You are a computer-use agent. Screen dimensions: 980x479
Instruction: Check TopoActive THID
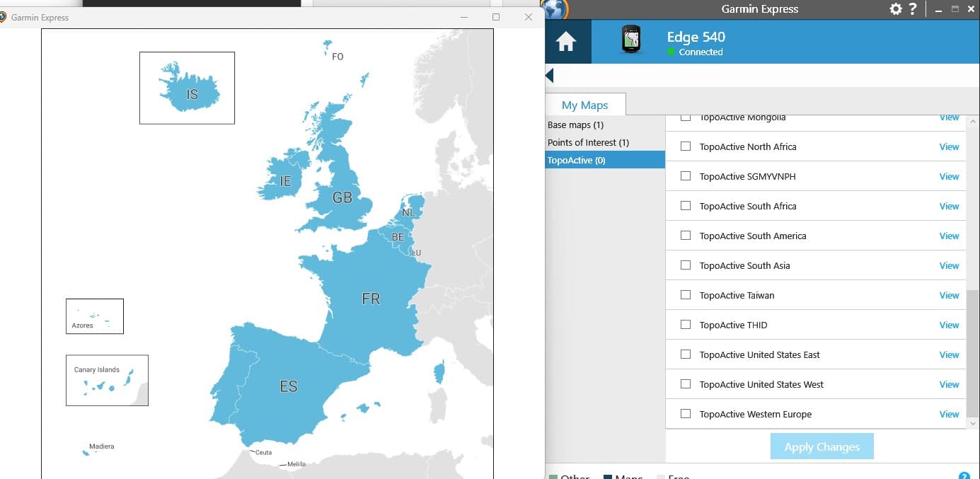[x=685, y=325]
